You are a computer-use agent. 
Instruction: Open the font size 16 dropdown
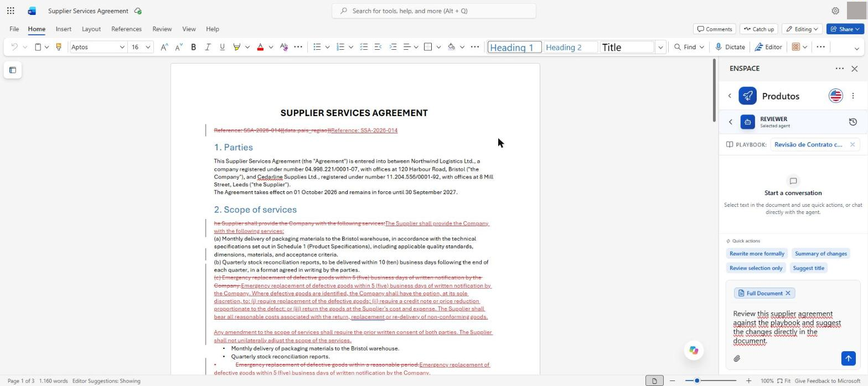(148, 47)
